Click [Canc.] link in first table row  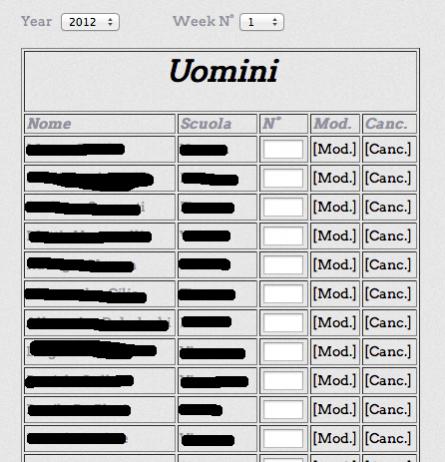pyautogui.click(x=388, y=149)
